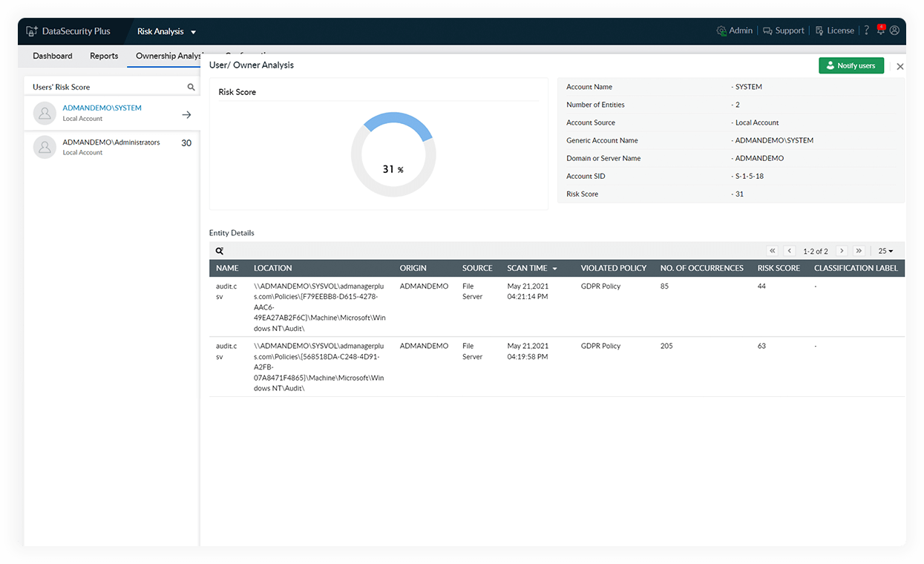Image resolution: width=924 pixels, height=564 pixels.
Task: Open the help question mark icon
Action: (866, 30)
